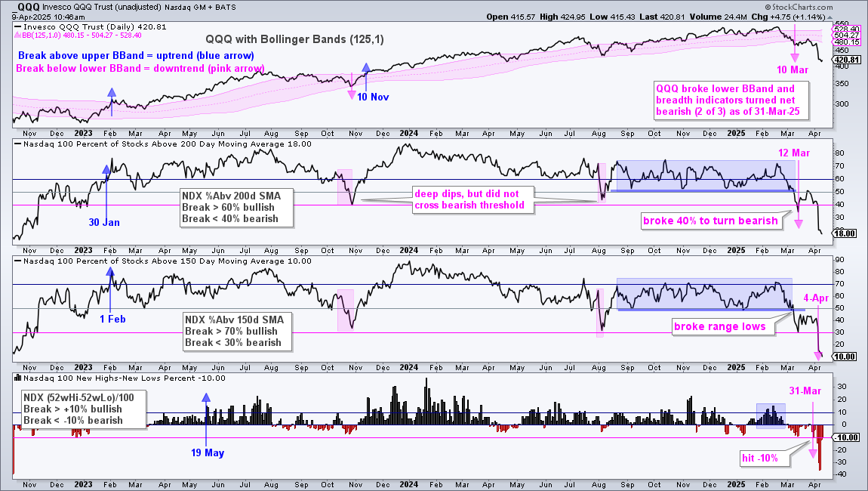
Task: Click the 'NDX %Abv 150d SMA' rules box
Action: pos(237,332)
